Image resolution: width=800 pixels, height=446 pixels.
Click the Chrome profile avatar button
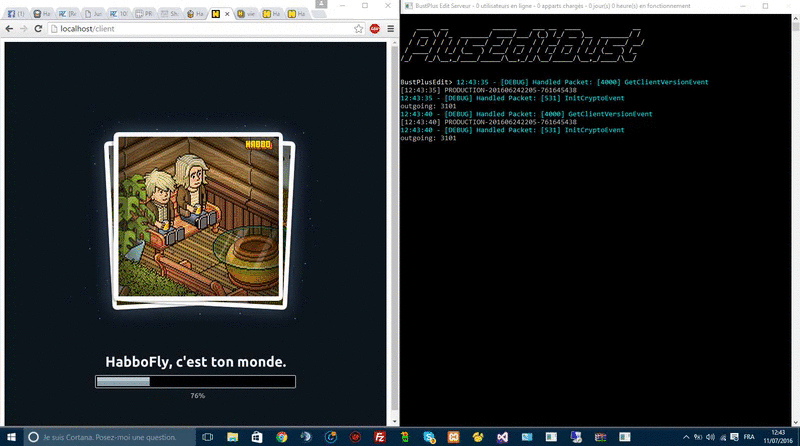(x=321, y=4)
